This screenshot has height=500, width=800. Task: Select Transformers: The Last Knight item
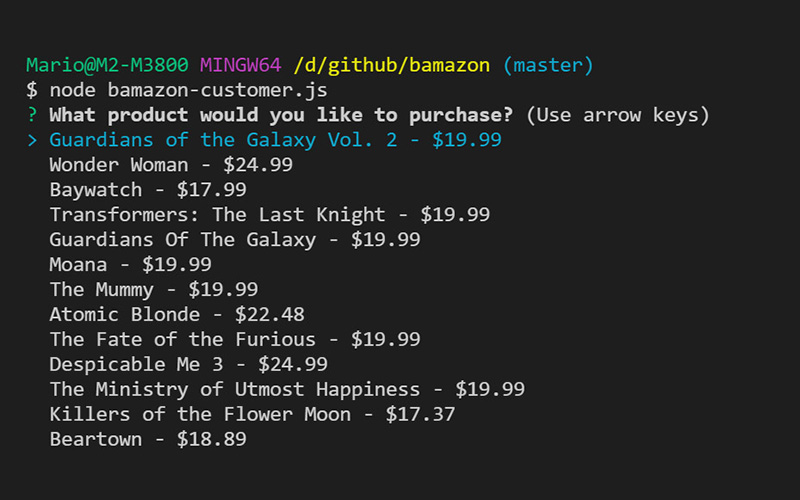click(x=269, y=215)
